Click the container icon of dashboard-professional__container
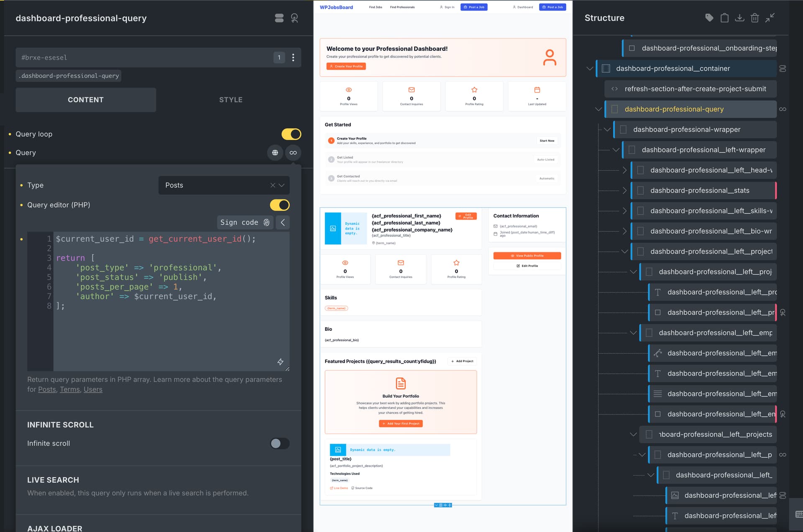 point(606,69)
